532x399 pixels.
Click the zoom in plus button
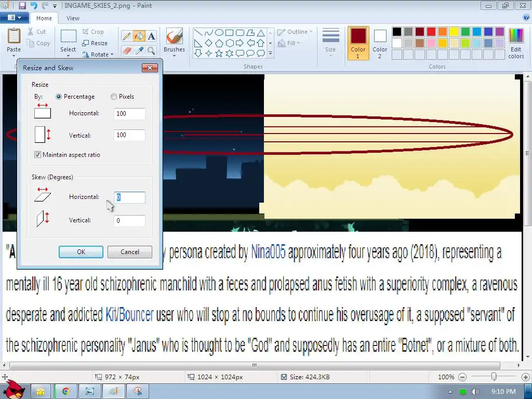click(526, 377)
